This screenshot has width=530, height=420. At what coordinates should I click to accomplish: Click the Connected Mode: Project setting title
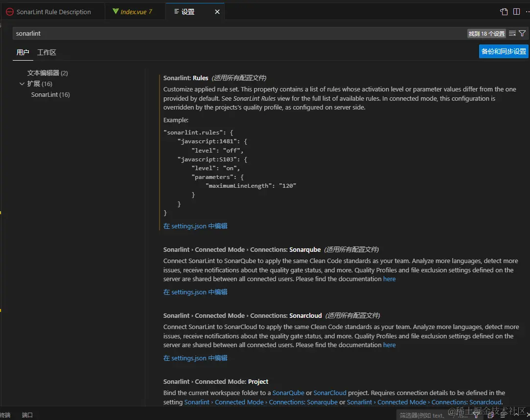216,381
